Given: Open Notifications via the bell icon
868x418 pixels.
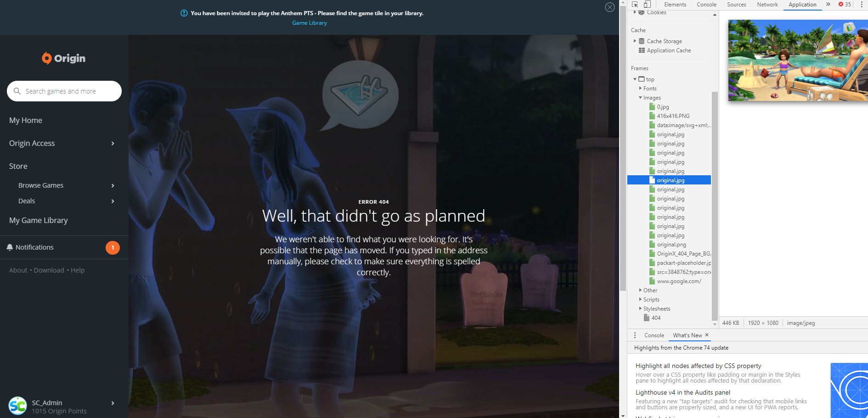Looking at the screenshot, I should point(10,247).
